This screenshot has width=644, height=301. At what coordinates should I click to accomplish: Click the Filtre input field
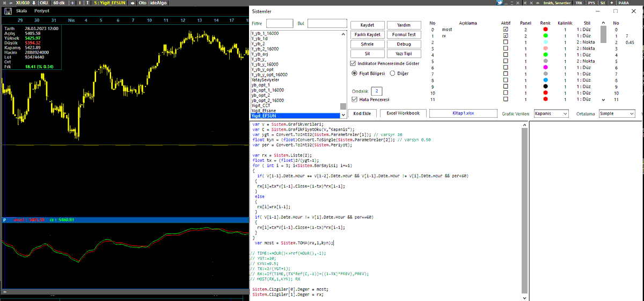coord(280,24)
